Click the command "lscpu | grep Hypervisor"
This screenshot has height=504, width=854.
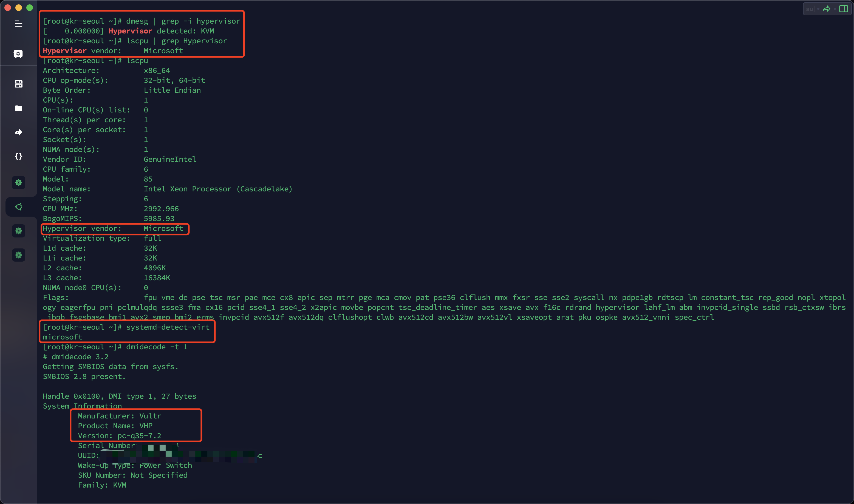(x=177, y=41)
